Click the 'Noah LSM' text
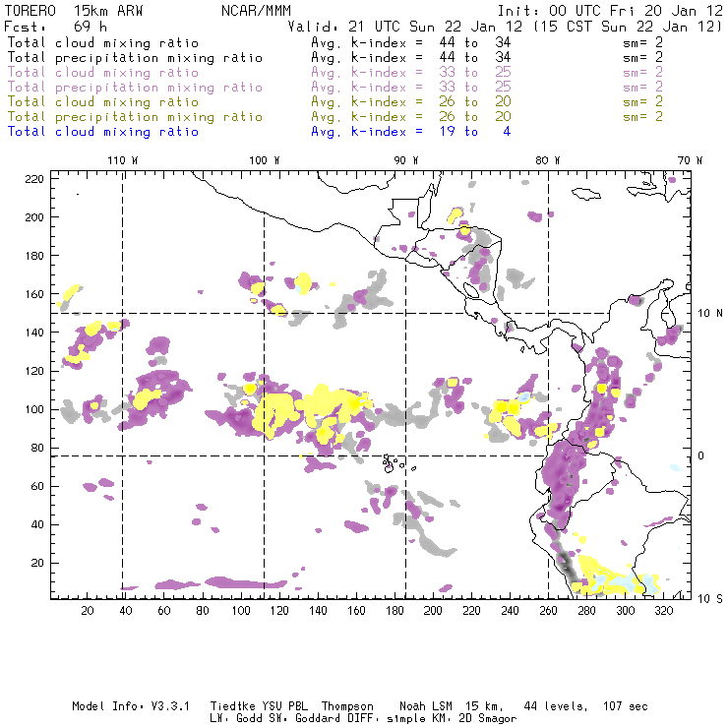728x728 pixels. [x=426, y=706]
